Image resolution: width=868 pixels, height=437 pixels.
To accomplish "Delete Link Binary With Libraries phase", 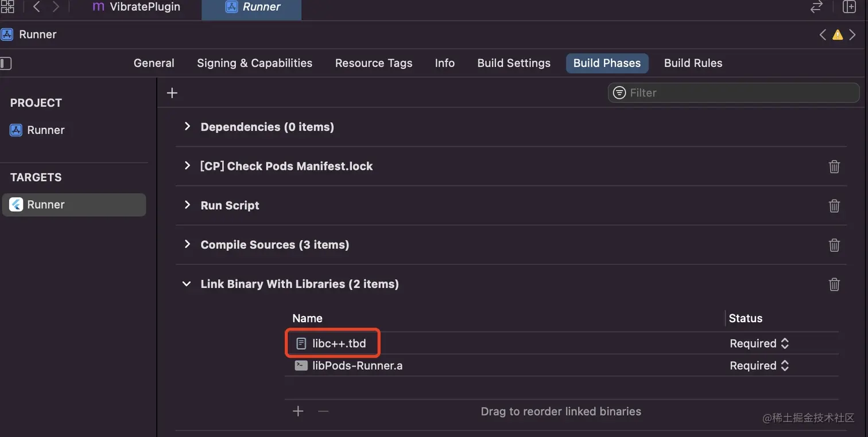I will click(x=834, y=284).
